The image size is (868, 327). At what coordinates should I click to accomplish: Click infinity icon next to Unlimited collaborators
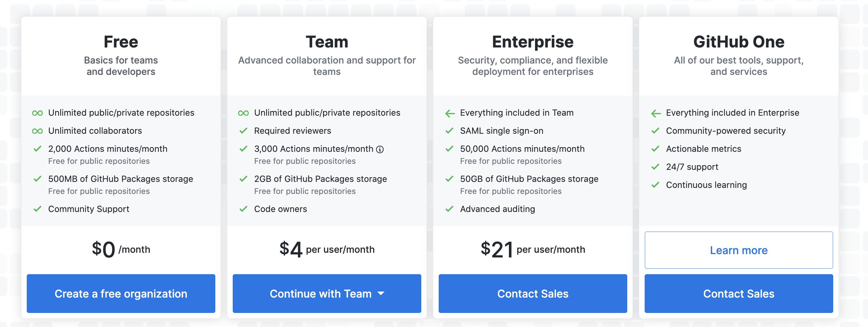click(x=37, y=131)
